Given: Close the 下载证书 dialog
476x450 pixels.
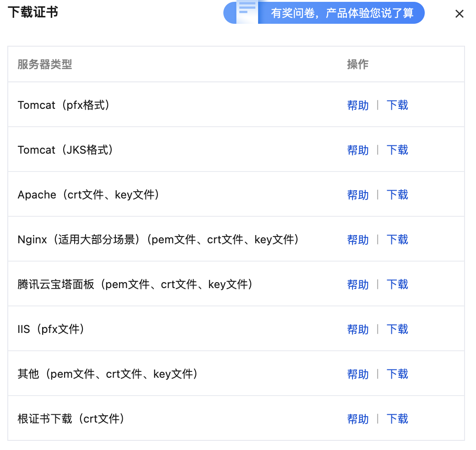Looking at the screenshot, I should click(x=459, y=14).
